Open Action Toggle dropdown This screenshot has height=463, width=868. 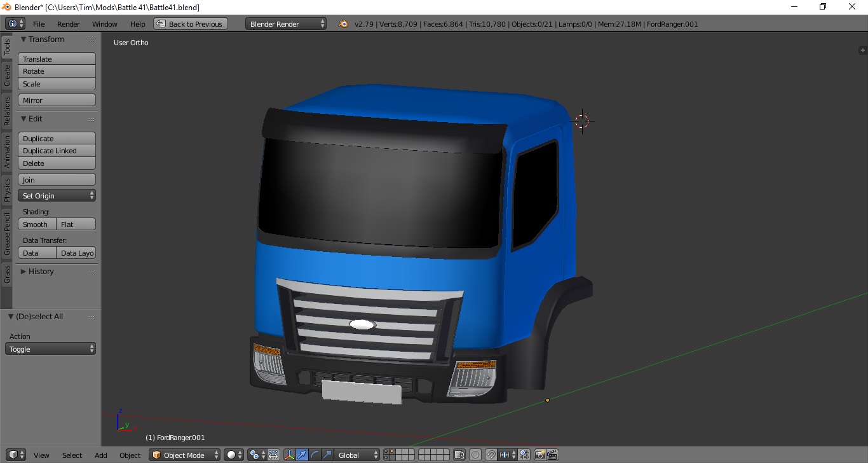50,349
